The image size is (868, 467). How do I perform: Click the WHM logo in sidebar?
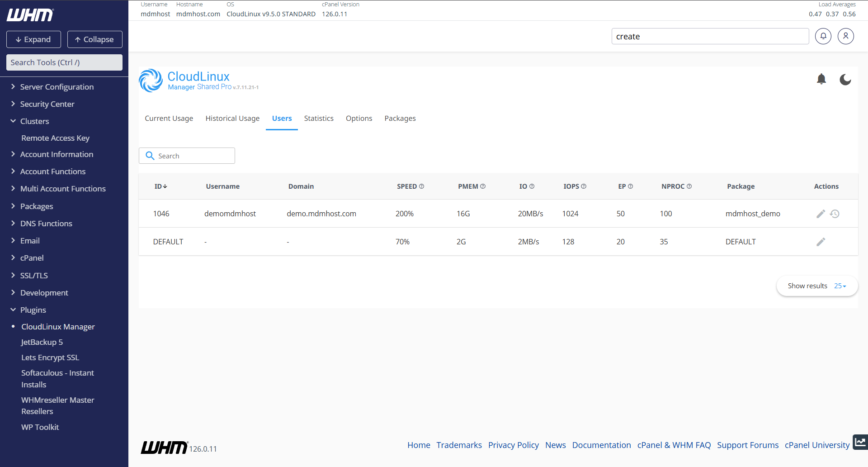[x=30, y=15]
